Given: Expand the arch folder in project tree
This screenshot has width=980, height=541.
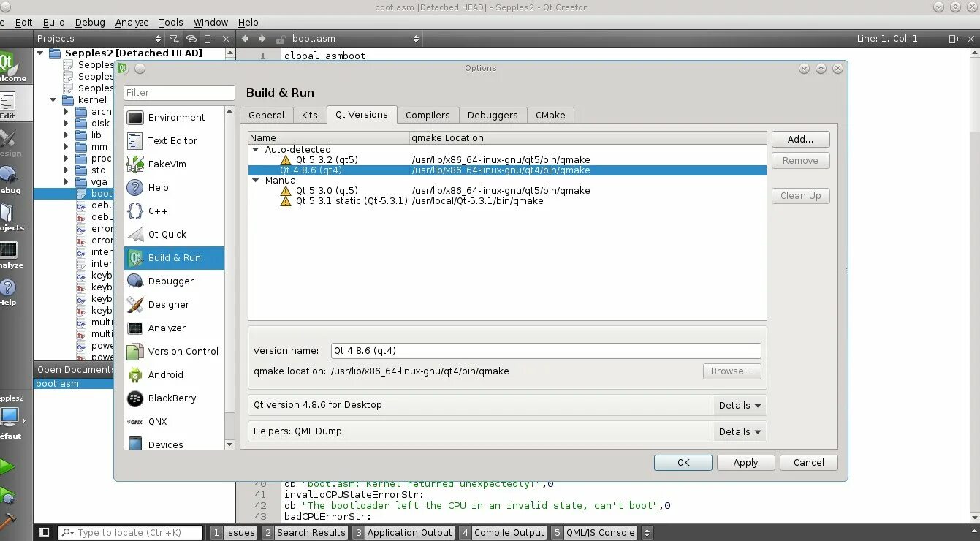Looking at the screenshot, I should tap(66, 112).
